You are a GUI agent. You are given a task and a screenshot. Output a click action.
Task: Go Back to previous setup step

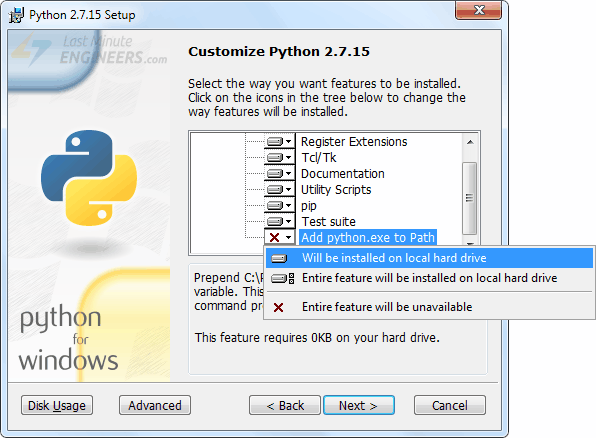click(285, 405)
